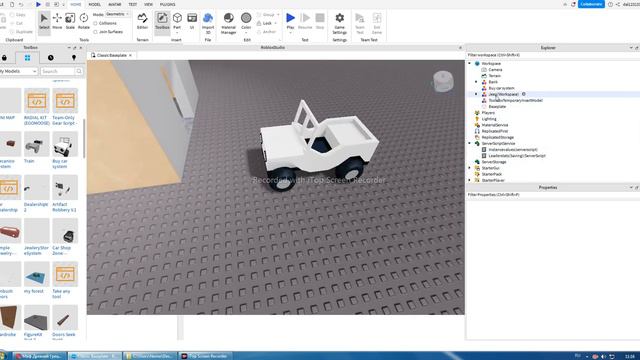Select the Artifact Robbery V.1 model
640x360 pixels.
click(x=65, y=193)
